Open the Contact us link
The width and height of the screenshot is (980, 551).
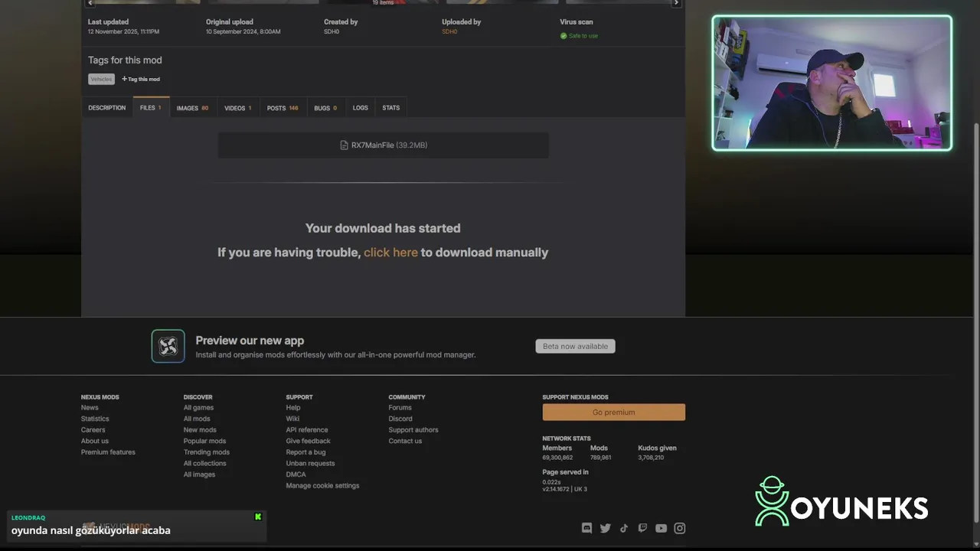(x=405, y=441)
